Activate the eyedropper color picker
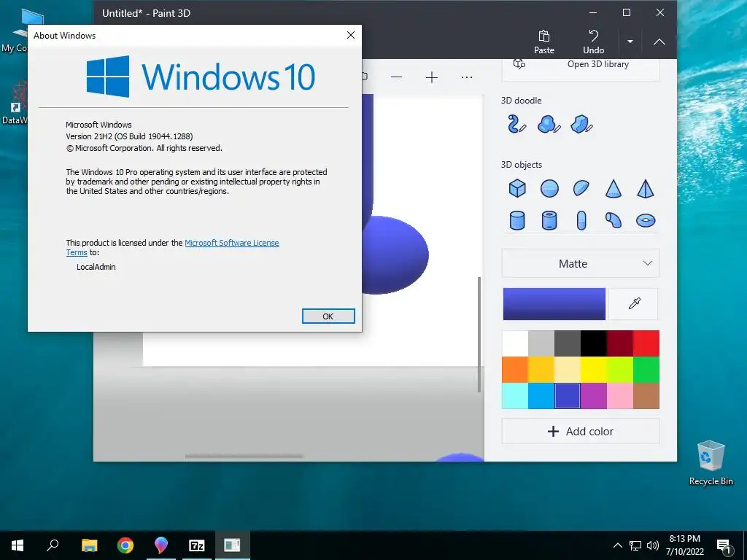The width and height of the screenshot is (747, 560). 634,304
